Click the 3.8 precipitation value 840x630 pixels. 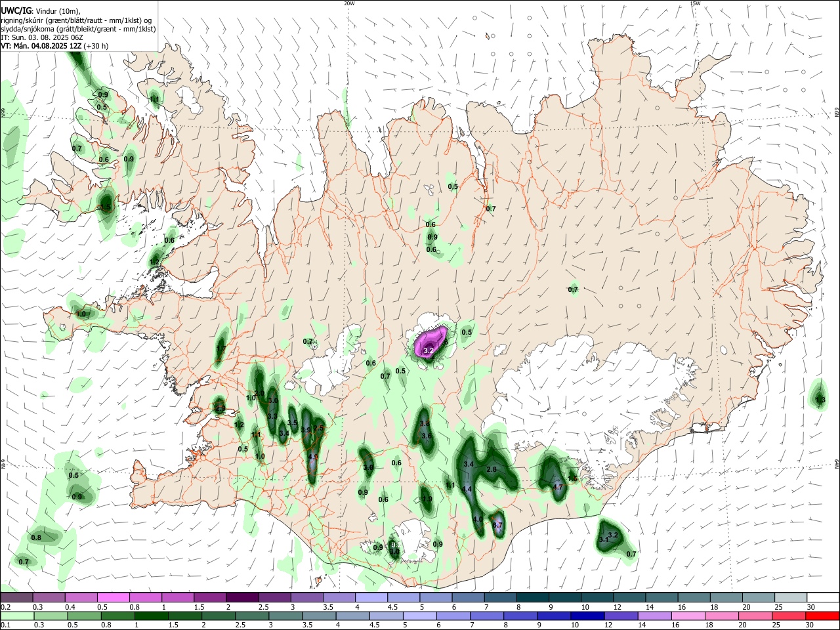[x=425, y=424]
